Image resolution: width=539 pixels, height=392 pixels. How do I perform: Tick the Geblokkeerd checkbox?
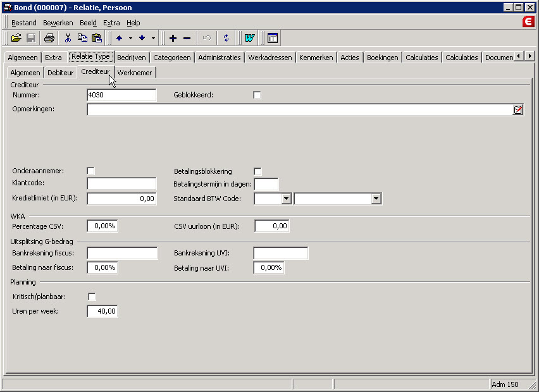(257, 95)
